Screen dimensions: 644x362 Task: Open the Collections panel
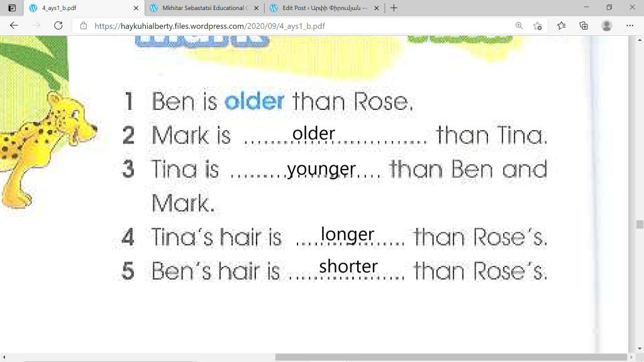[584, 26]
